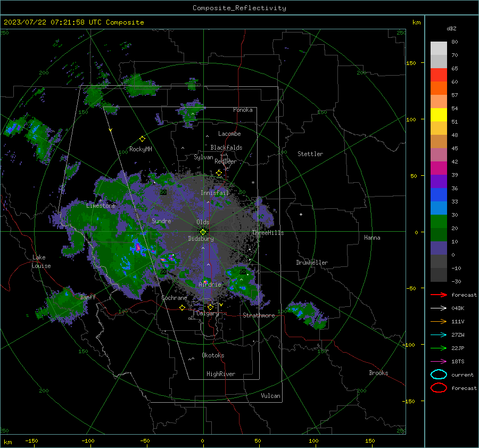Pick the bright green 20-30 dBZ swatch

point(439,222)
